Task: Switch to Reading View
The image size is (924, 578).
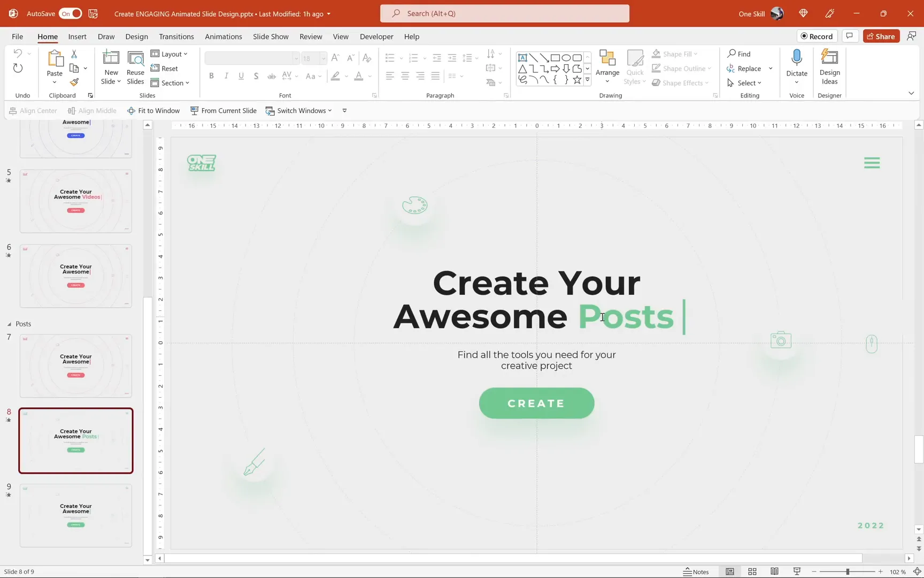Action: pyautogui.click(x=774, y=572)
